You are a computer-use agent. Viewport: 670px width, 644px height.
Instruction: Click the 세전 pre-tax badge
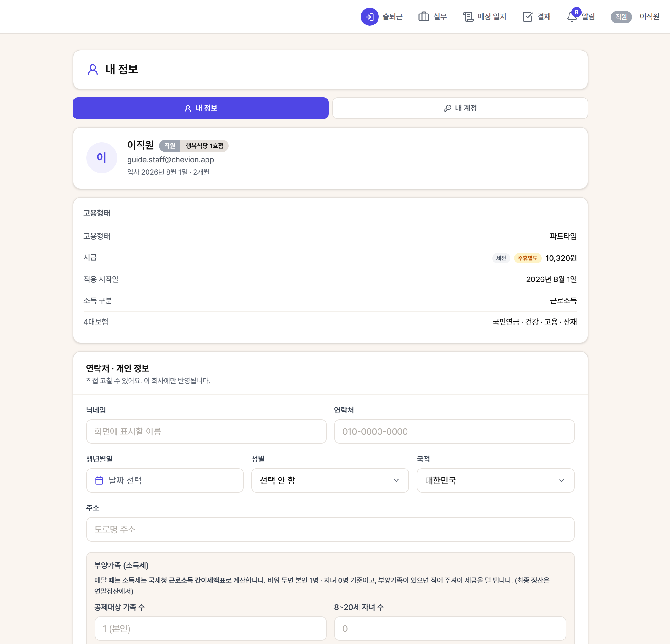click(x=501, y=258)
